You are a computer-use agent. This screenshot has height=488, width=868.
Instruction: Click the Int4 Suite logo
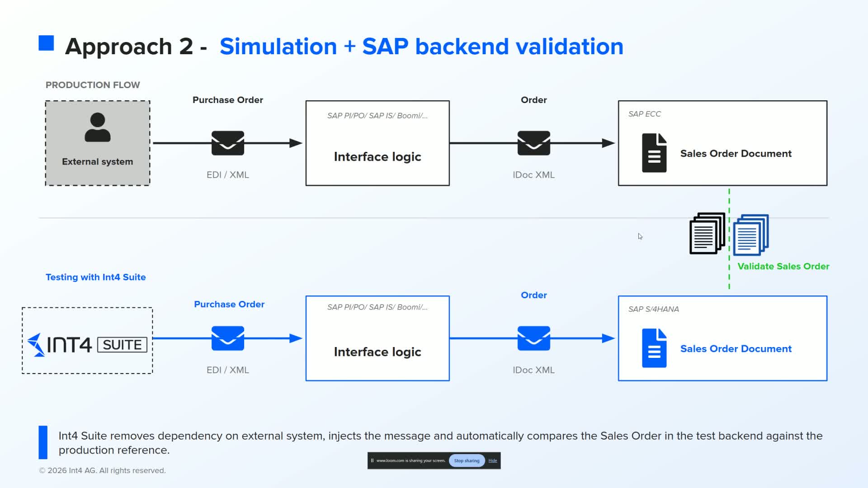pyautogui.click(x=87, y=345)
